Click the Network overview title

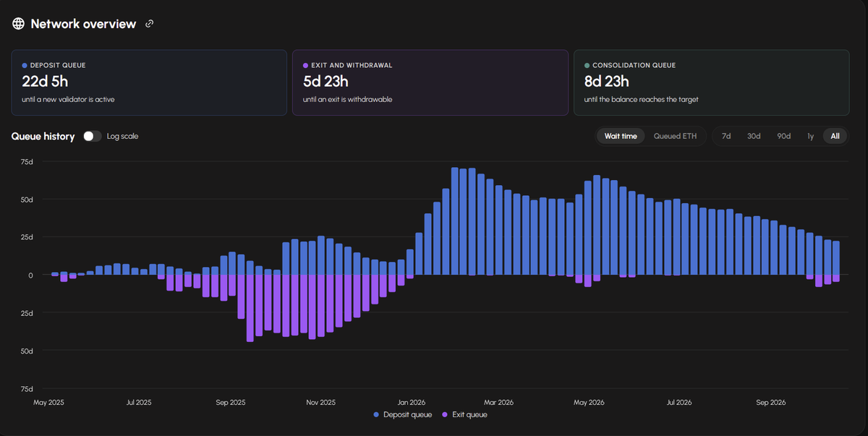83,24
